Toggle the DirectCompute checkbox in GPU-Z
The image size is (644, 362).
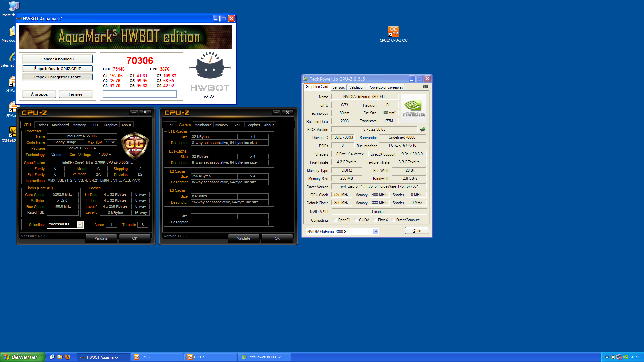(x=393, y=220)
